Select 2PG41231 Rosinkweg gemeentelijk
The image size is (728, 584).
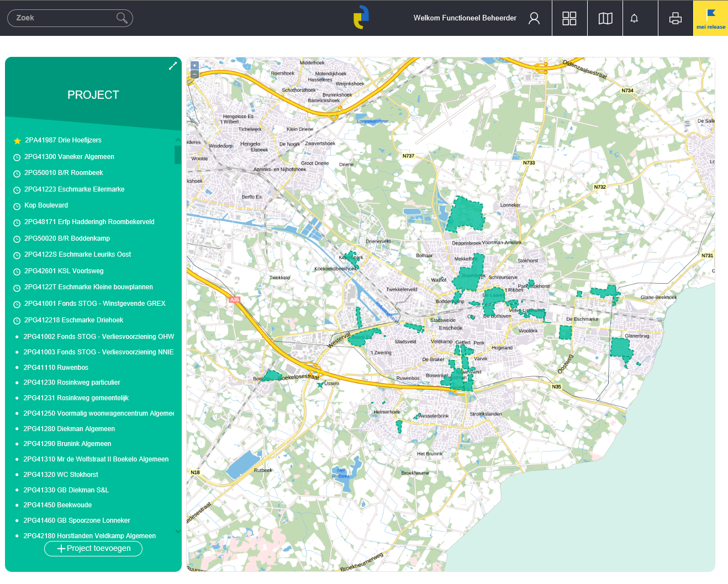[x=76, y=398]
